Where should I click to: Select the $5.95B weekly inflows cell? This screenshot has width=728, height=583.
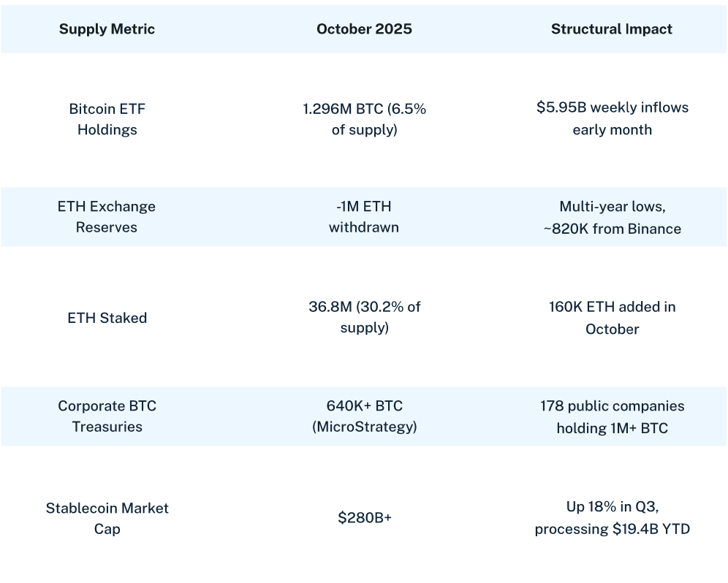pos(612,118)
